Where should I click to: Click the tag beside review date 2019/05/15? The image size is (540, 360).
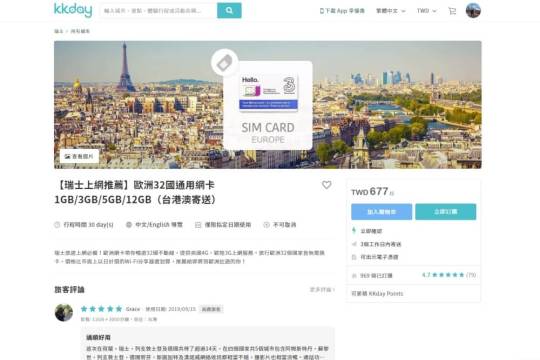click(211, 309)
